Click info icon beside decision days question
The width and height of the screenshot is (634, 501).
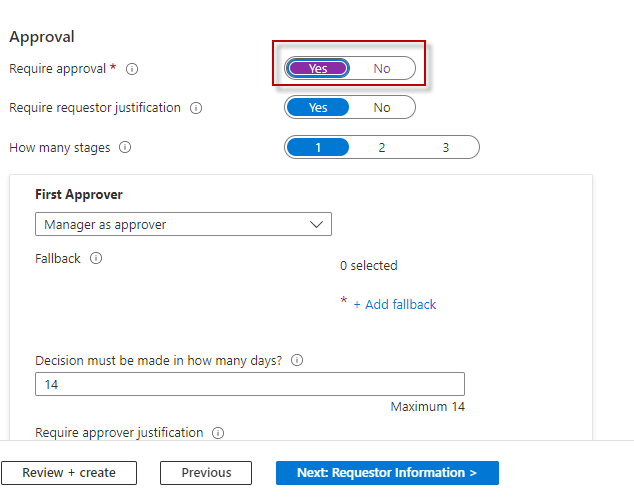click(x=297, y=361)
